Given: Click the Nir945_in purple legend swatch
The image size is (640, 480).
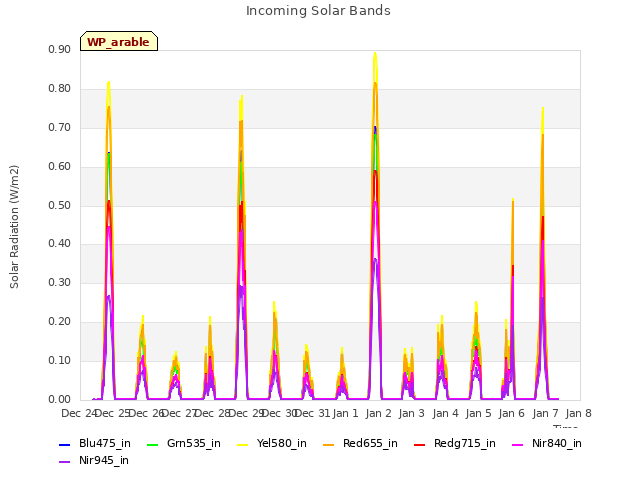Looking at the screenshot, I should [65, 462].
